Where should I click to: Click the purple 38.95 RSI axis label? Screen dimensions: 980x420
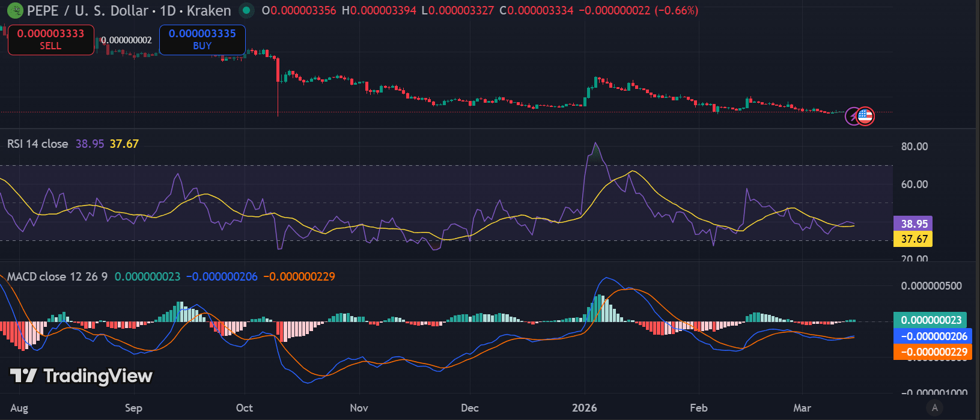pos(913,224)
